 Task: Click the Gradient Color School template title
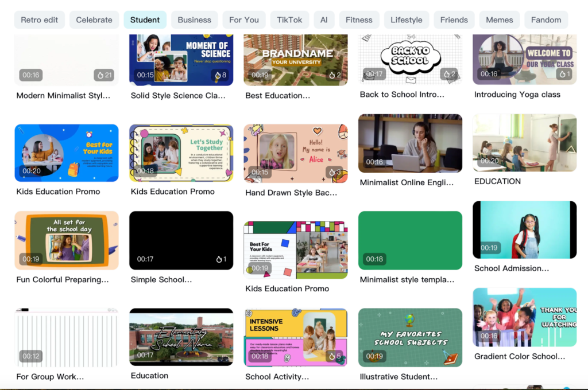tap(519, 356)
